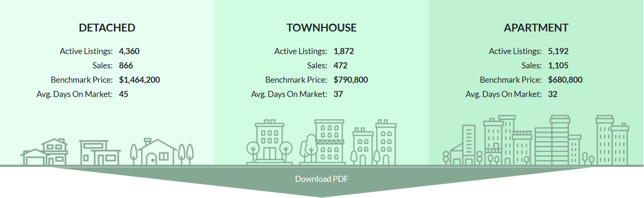
Task: Select Townhouse active listings value 1,872
Action: point(344,51)
